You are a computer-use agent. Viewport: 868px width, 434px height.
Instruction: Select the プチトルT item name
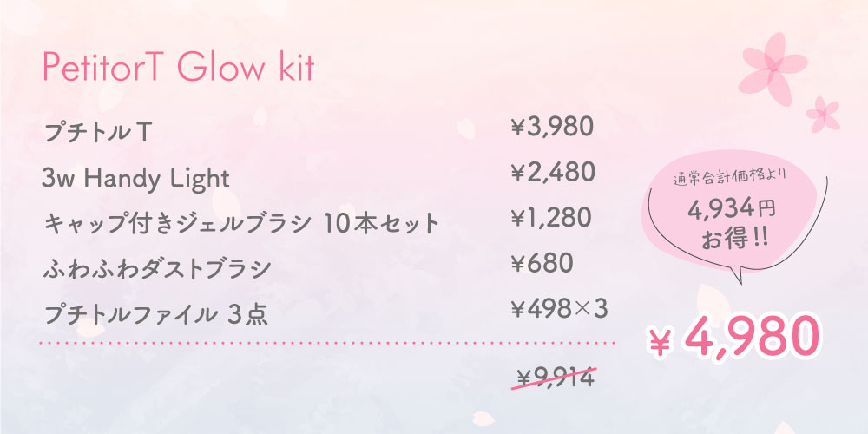(98, 134)
